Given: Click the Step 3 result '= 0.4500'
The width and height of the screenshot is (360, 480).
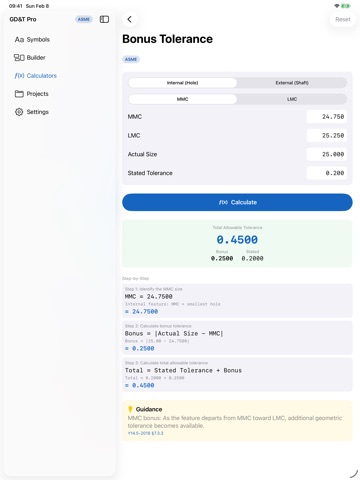Looking at the screenshot, I should point(140,385).
